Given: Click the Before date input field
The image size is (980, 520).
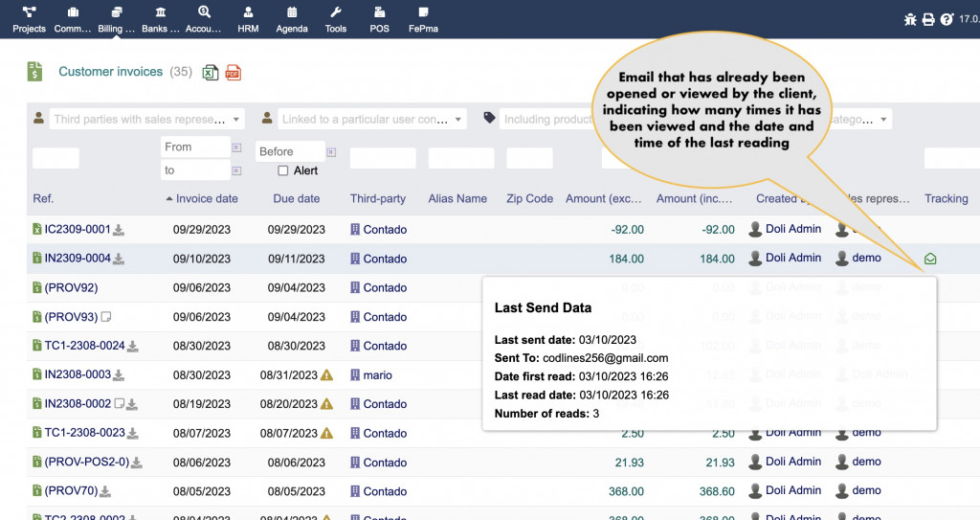Looking at the screenshot, I should point(290,151).
